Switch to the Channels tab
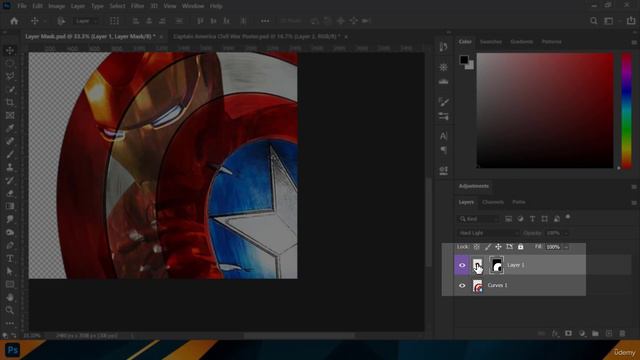The image size is (640, 360). (x=493, y=202)
